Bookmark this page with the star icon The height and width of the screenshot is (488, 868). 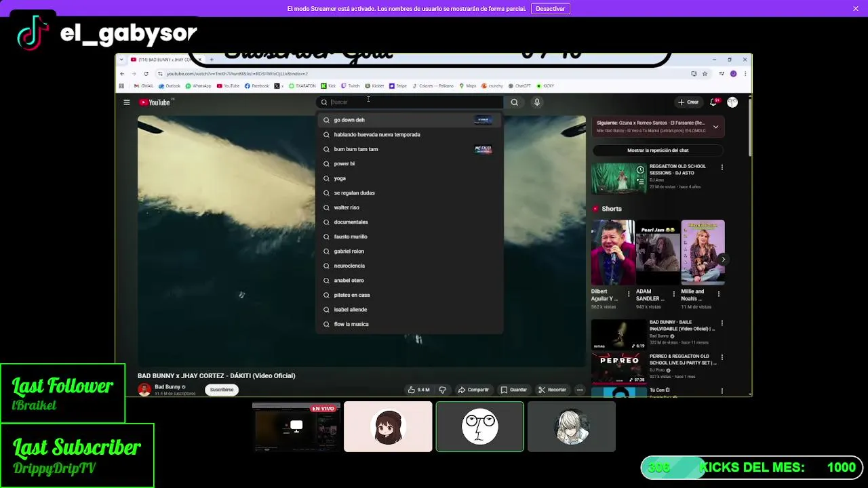coord(705,74)
